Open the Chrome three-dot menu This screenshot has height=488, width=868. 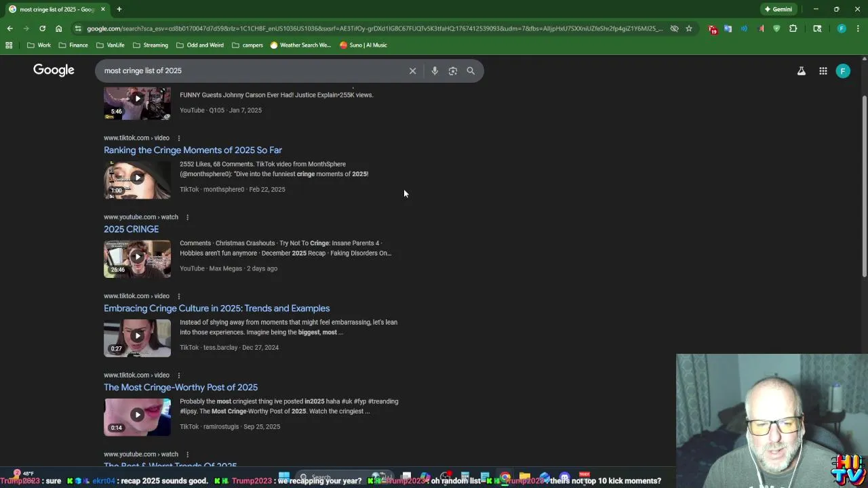(x=858, y=28)
